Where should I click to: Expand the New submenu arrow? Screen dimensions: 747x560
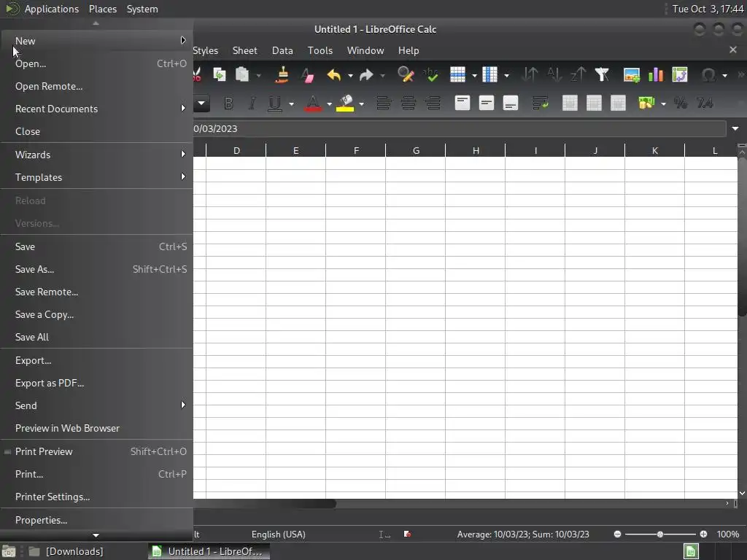point(183,41)
